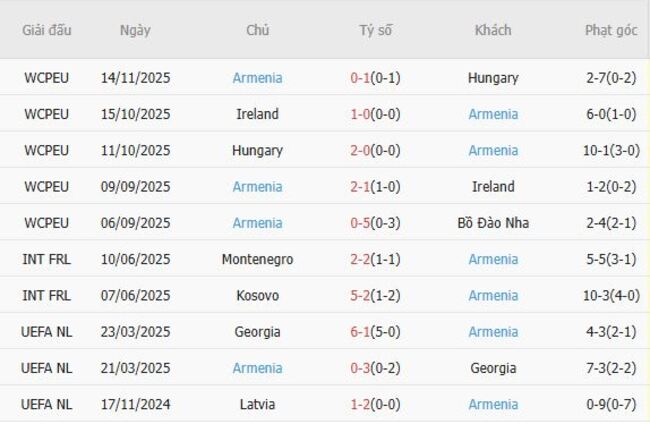Click the 2-2(1-1) score
Viewport: 650px width, 424px height.
(x=376, y=259)
